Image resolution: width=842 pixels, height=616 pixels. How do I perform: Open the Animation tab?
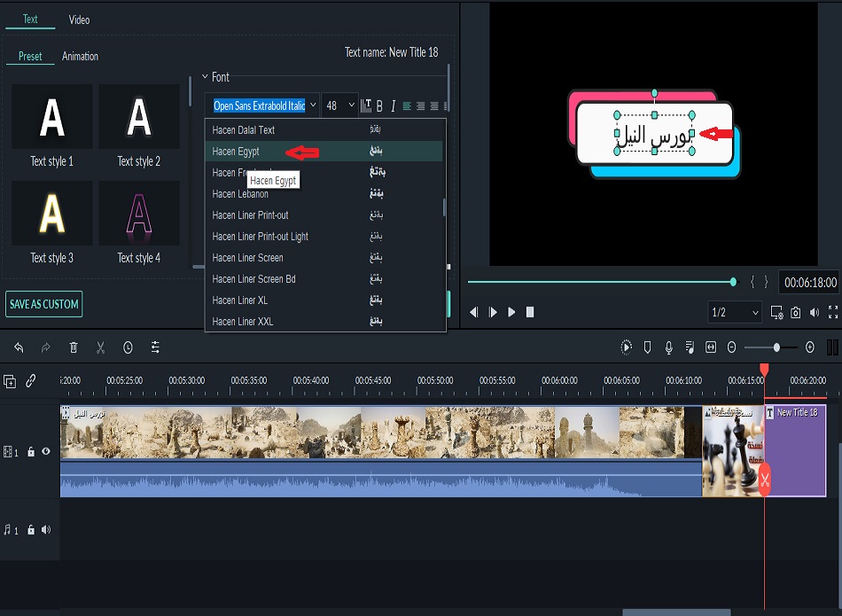point(80,56)
